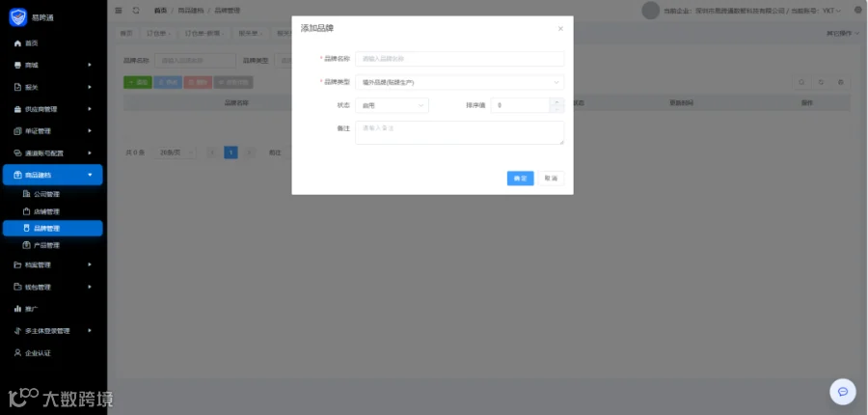Screen dimensions: 868x415
Task: Switch to the 订仓单 page tab
Action: (158, 34)
